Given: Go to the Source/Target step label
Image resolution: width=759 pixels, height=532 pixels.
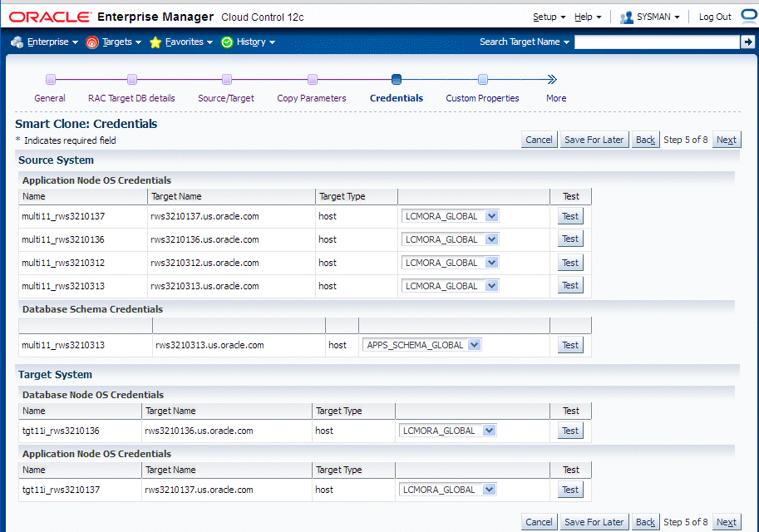Looking at the screenshot, I should [x=226, y=98].
